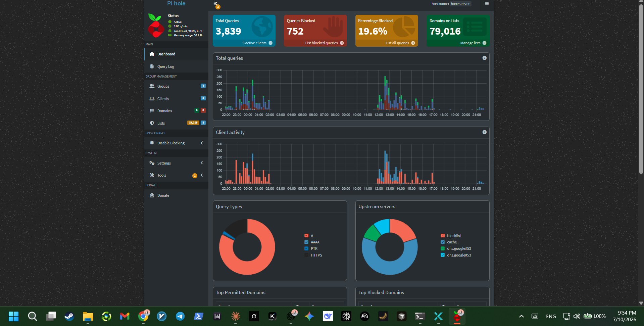Toggle the cache upstream legend checkbox
Image resolution: width=644 pixels, height=326 pixels.
443,242
